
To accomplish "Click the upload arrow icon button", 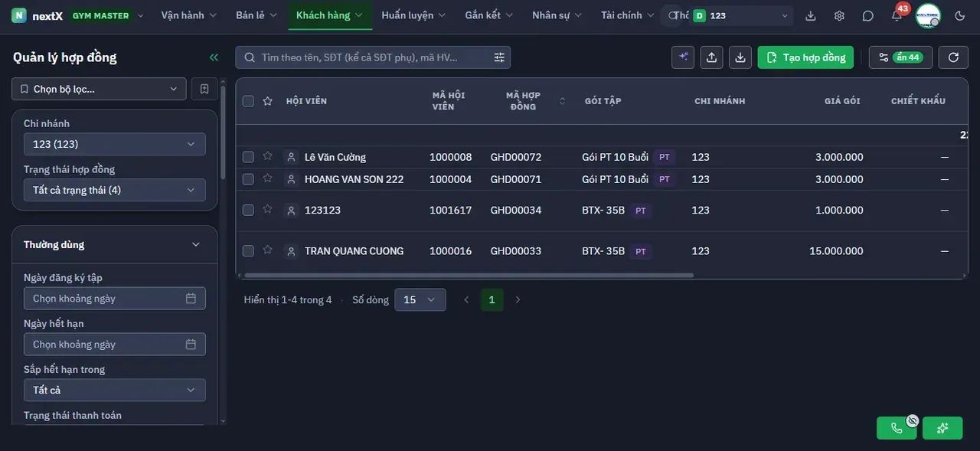I will pyautogui.click(x=712, y=57).
